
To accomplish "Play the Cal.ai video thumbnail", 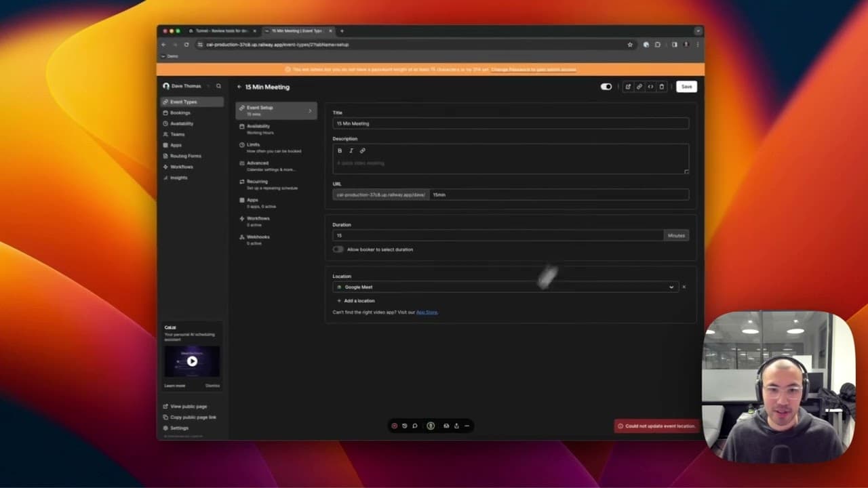I will [x=192, y=361].
